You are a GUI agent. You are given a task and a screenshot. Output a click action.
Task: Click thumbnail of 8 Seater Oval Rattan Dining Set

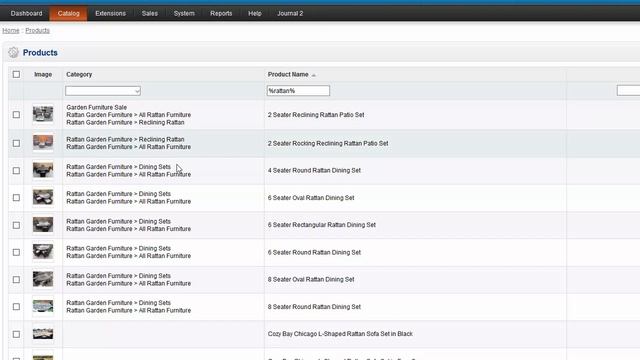coord(43,279)
